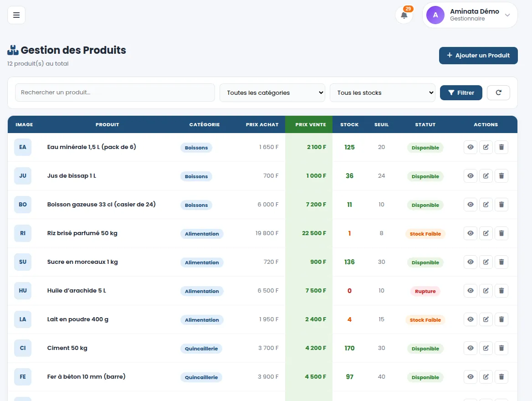The image size is (532, 401).
Task: Edit the Jus de bissap 1 L product
Action: 486,176
